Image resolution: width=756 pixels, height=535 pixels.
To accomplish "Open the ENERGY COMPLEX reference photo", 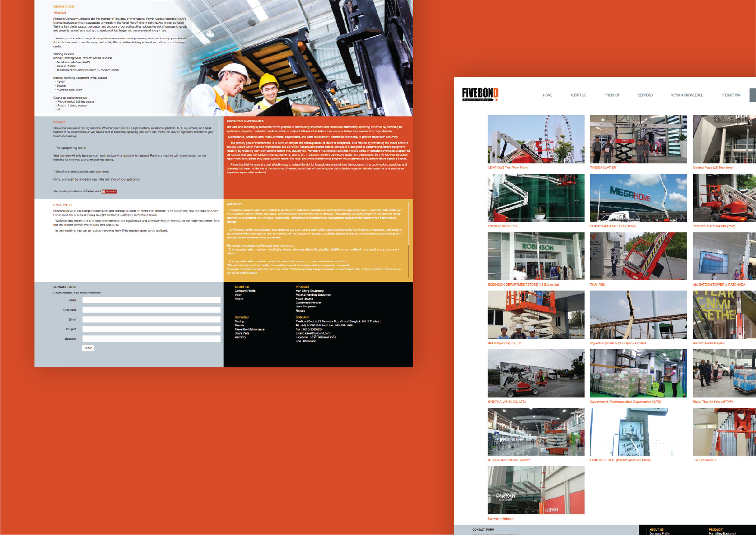I will click(536, 197).
